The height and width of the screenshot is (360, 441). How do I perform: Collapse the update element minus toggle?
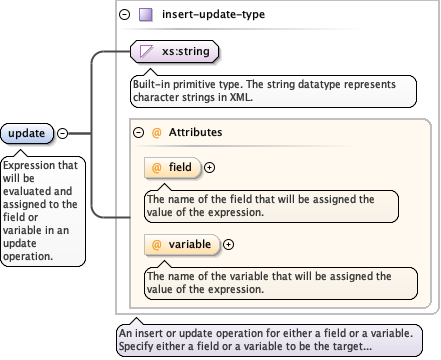[x=62, y=133]
